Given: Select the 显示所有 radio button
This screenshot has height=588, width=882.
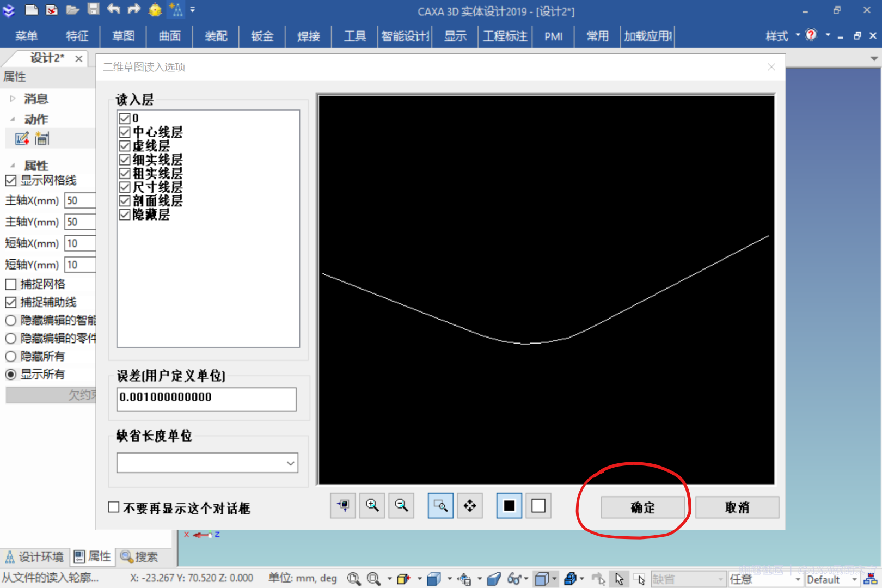Looking at the screenshot, I should point(11,375).
